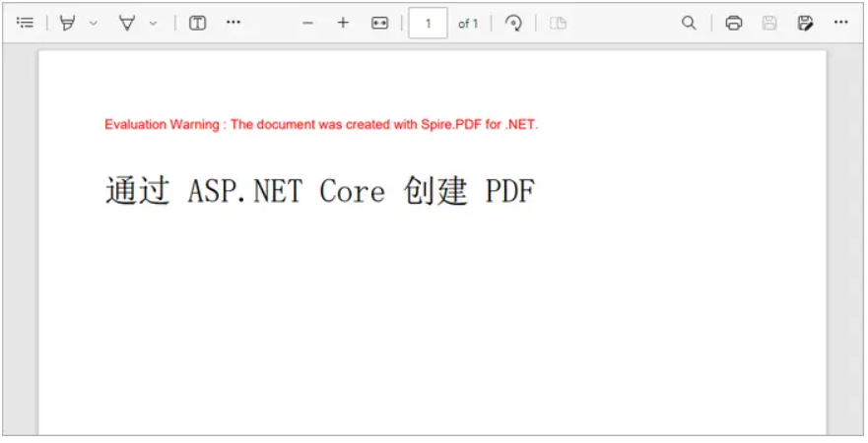Expand the Draw tool options dropdown
Screen dimensions: 868x443
click(x=154, y=24)
